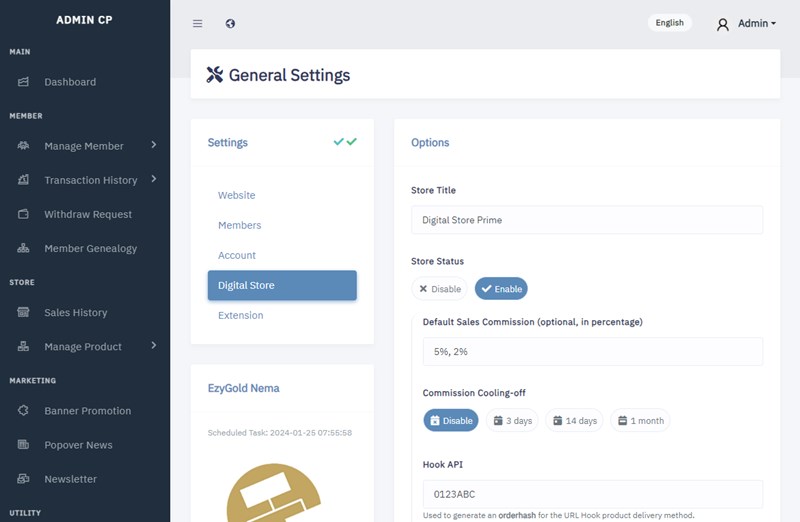Select 14 days commission cooling-off
This screenshot has width=800, height=522.
574,420
